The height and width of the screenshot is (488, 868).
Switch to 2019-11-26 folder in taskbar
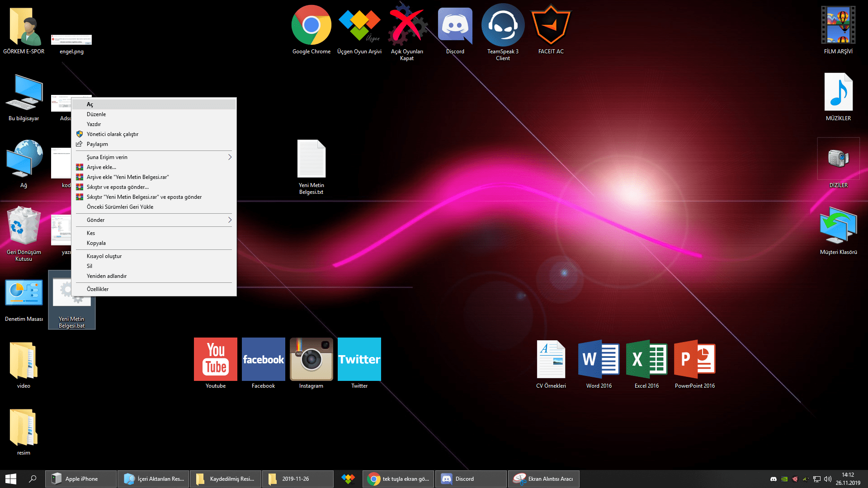tap(298, 479)
